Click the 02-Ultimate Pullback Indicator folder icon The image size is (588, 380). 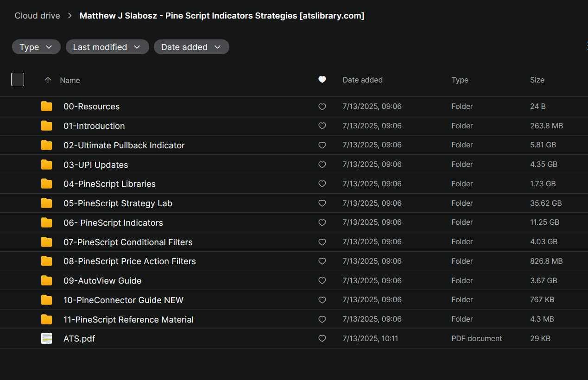click(x=46, y=146)
